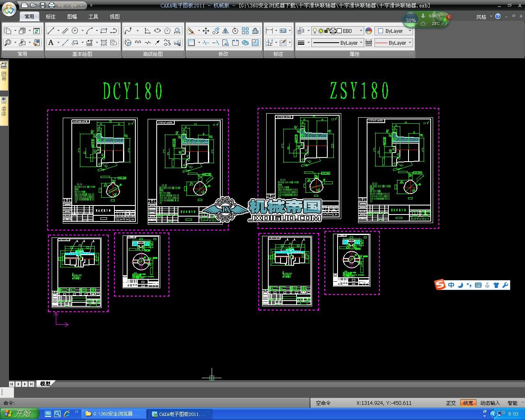Viewport: 525px width, 420px height.
Task: Switch to the 标注 ribbon tab
Action: tap(50, 17)
